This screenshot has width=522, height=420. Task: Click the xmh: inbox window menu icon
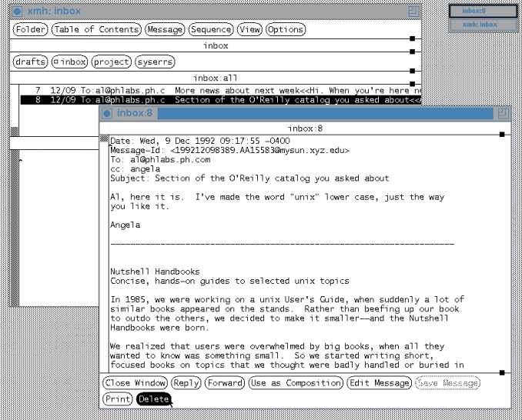pyautogui.click(x=17, y=12)
